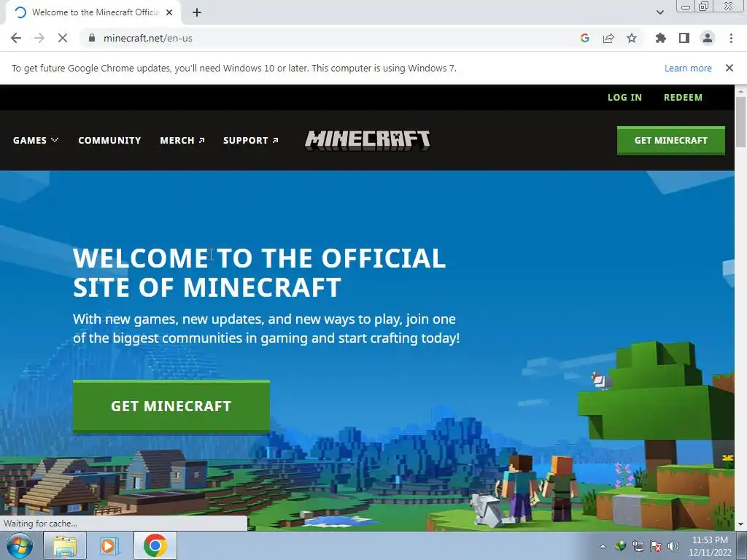The width and height of the screenshot is (747, 560).
Task: Click the welcome headline text
Action: point(259,273)
